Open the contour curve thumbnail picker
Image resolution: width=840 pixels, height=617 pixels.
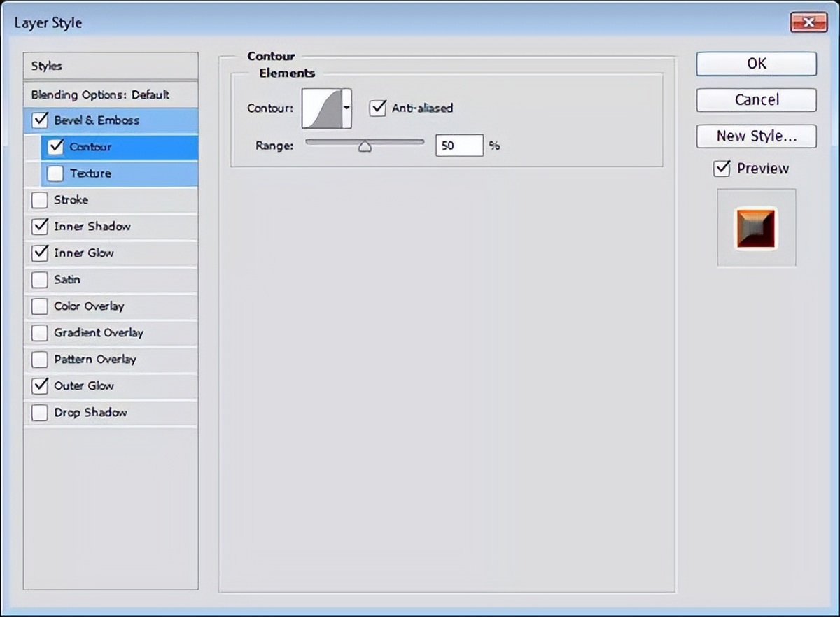pyautogui.click(x=322, y=108)
